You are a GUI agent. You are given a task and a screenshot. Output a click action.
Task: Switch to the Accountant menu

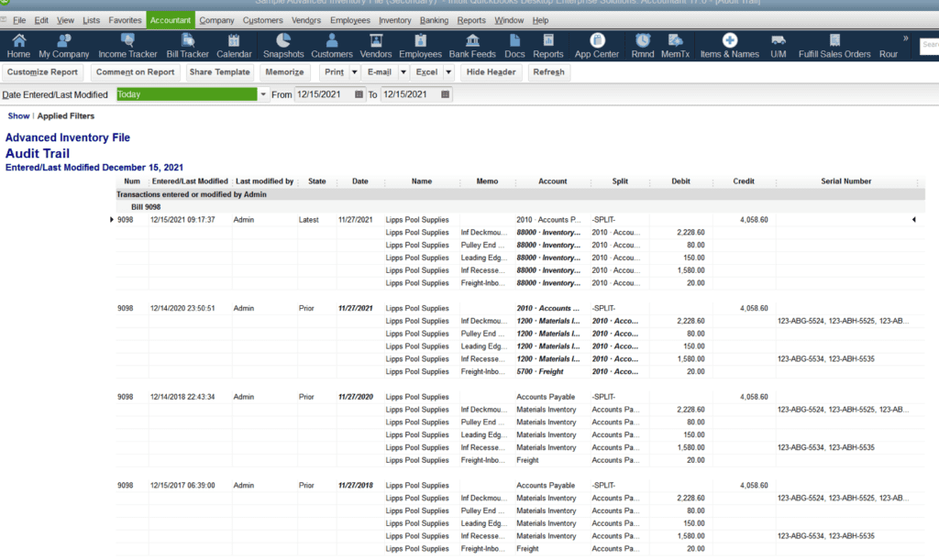point(171,19)
